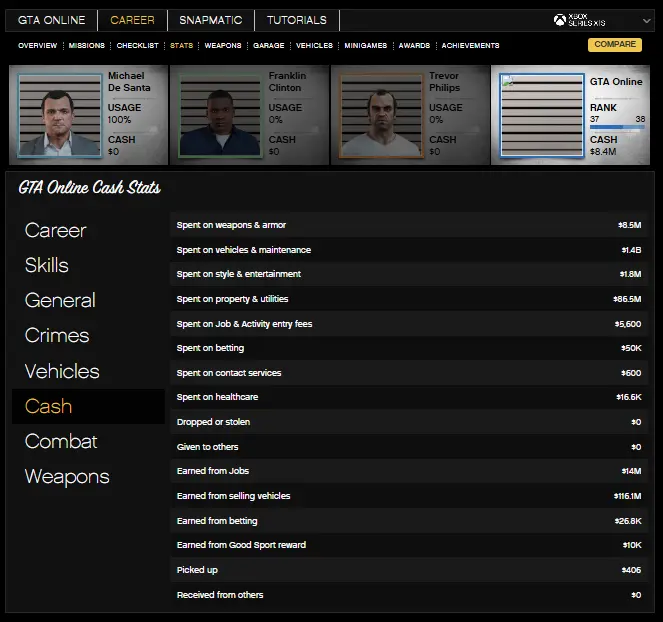Viewport: 663px width, 622px height.
Task: Open the GARAGE sub-navigation link
Action: (x=268, y=46)
